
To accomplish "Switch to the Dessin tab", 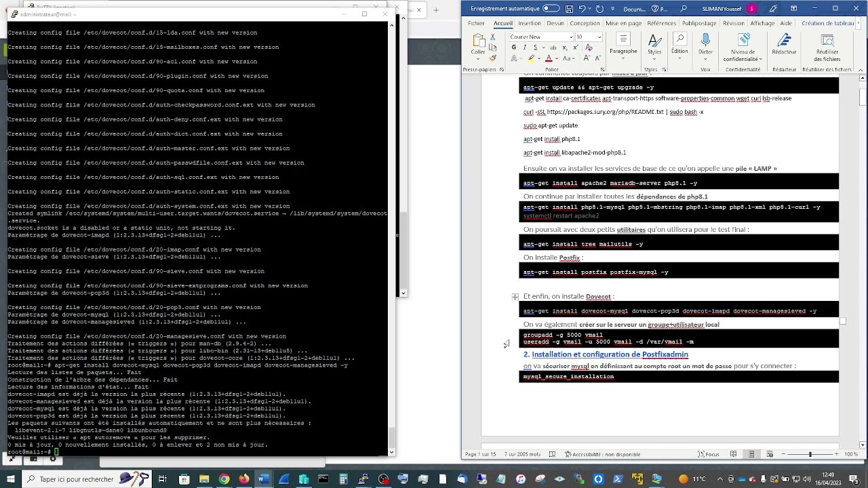I will [555, 23].
